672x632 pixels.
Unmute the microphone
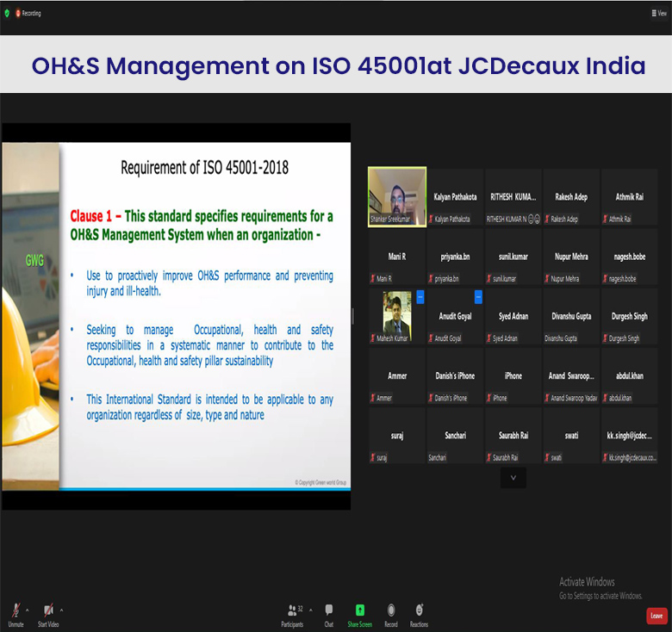[15, 613]
